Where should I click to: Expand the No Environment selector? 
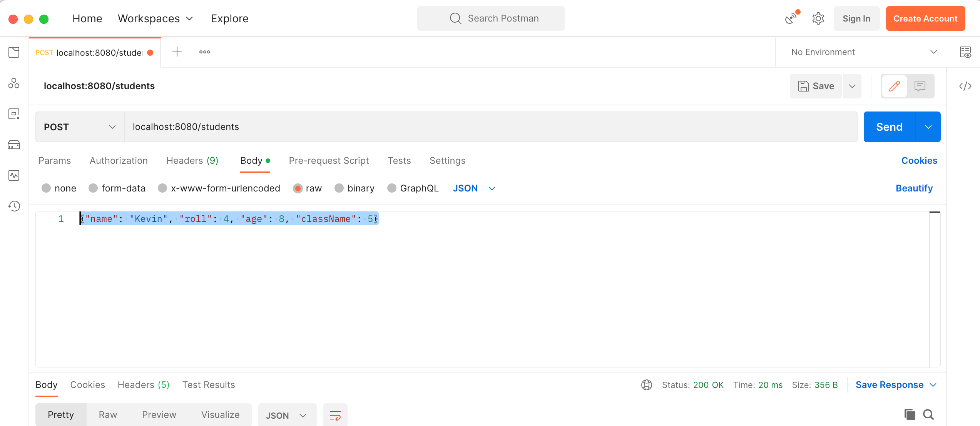pos(861,52)
